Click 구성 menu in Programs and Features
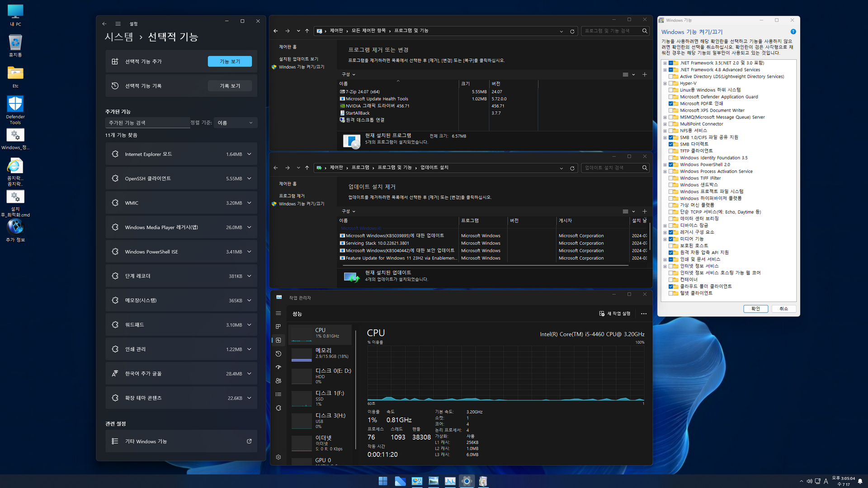Viewport: 868px width, 488px height. tap(348, 74)
